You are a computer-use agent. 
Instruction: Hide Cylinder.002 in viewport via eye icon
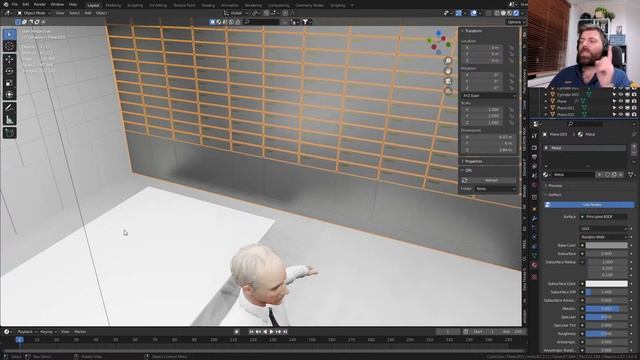[621, 95]
